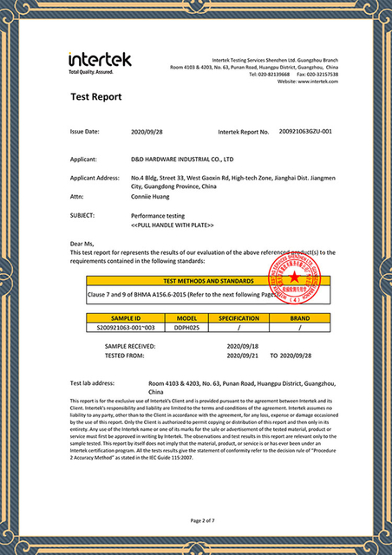Select the test start date "2020/09/21"

[x=243, y=356]
